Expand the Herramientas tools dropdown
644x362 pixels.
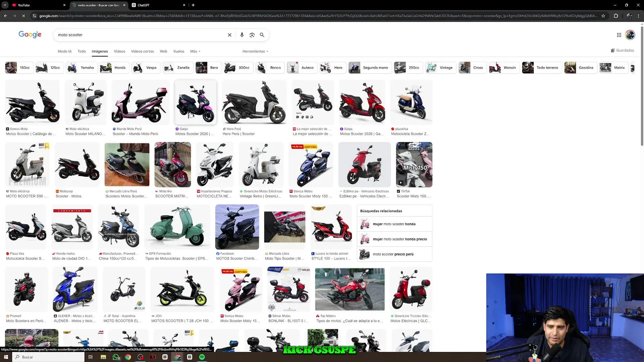pos(255,51)
